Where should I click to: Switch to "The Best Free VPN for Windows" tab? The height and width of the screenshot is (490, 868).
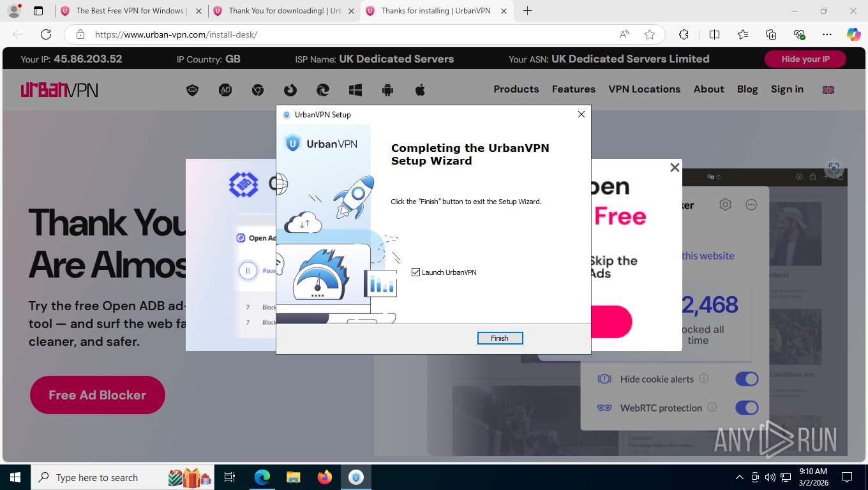[x=131, y=11]
